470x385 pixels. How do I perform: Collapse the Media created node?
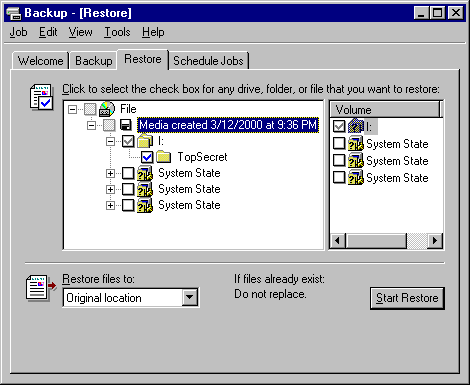click(91, 125)
